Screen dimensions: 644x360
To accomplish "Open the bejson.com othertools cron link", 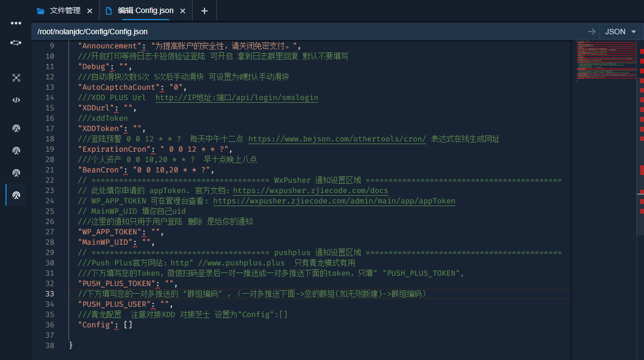I will [x=337, y=139].
